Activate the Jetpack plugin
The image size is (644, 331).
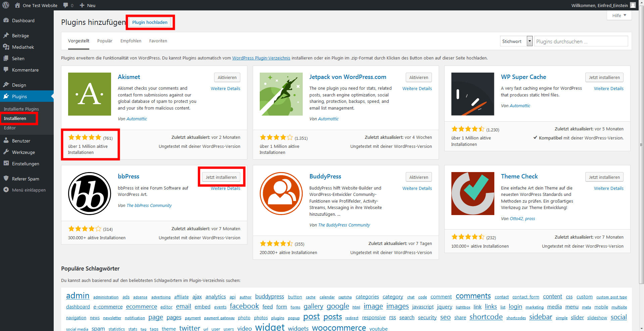click(419, 77)
